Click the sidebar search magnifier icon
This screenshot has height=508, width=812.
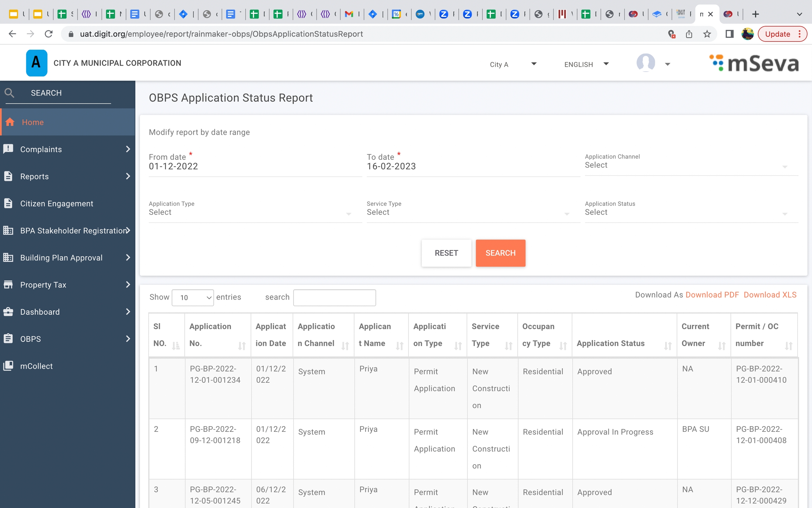pyautogui.click(x=10, y=93)
